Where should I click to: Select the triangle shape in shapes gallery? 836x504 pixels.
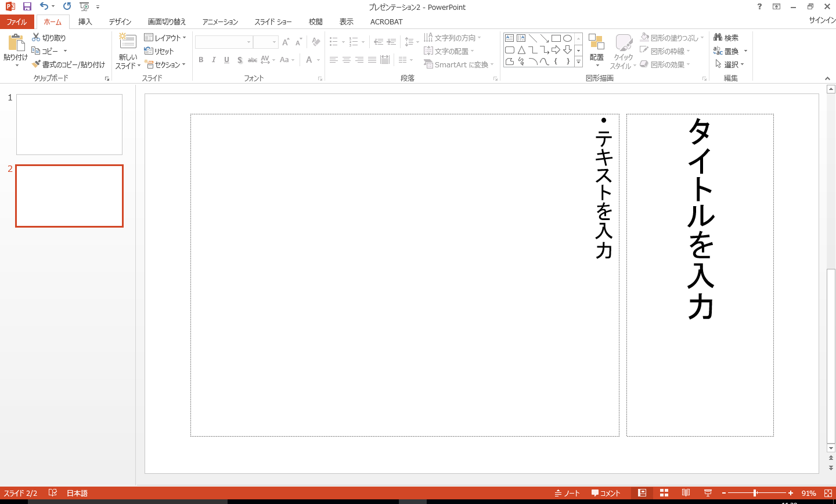(521, 50)
